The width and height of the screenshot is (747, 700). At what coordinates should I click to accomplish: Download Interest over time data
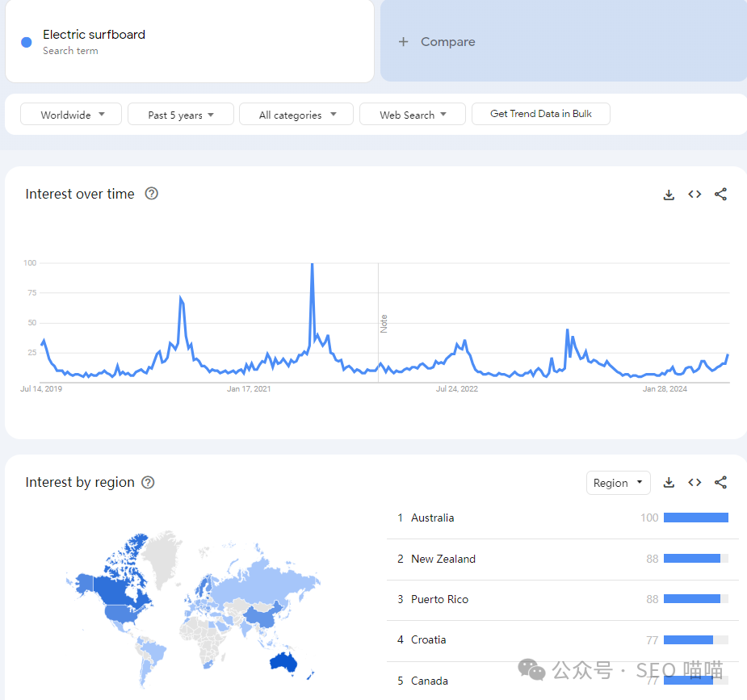coord(669,195)
